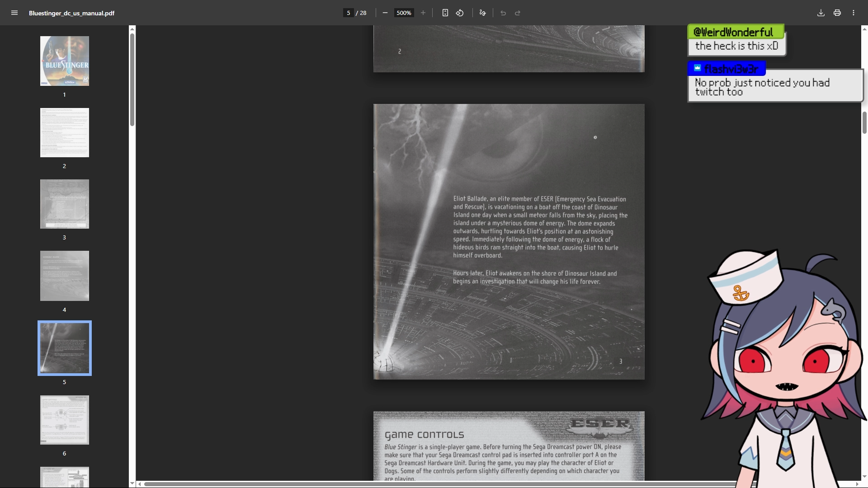Click the sidebar scroll down arrow
The image size is (868, 488).
point(132,483)
